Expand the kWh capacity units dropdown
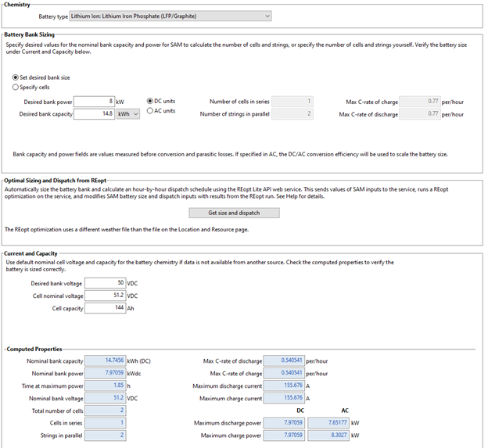Screen dimensions: 488x448 pos(128,114)
